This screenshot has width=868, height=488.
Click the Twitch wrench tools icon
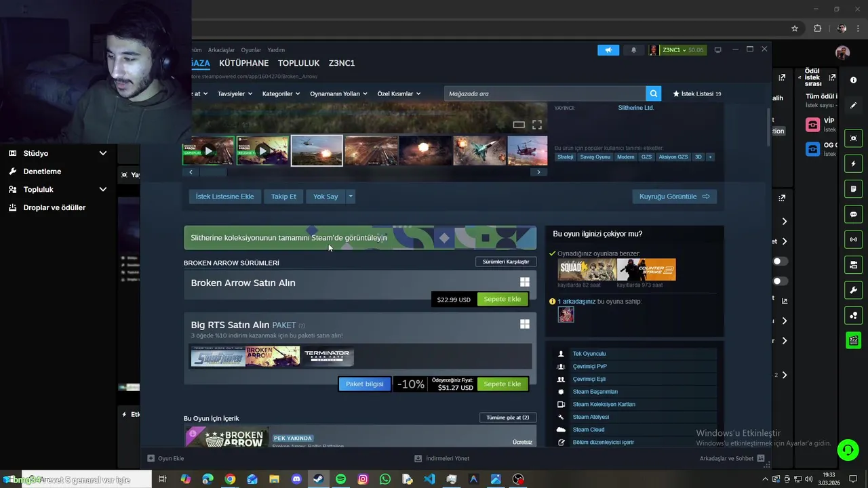pos(854,290)
